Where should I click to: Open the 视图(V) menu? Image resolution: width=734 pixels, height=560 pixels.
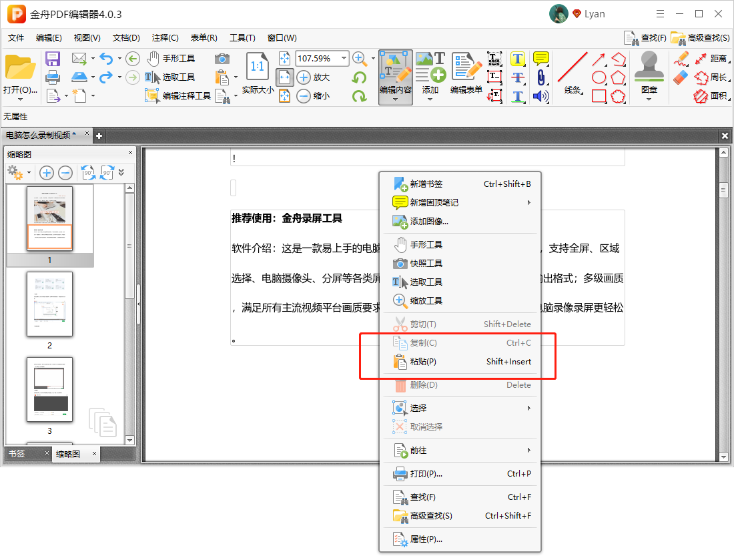coord(87,38)
